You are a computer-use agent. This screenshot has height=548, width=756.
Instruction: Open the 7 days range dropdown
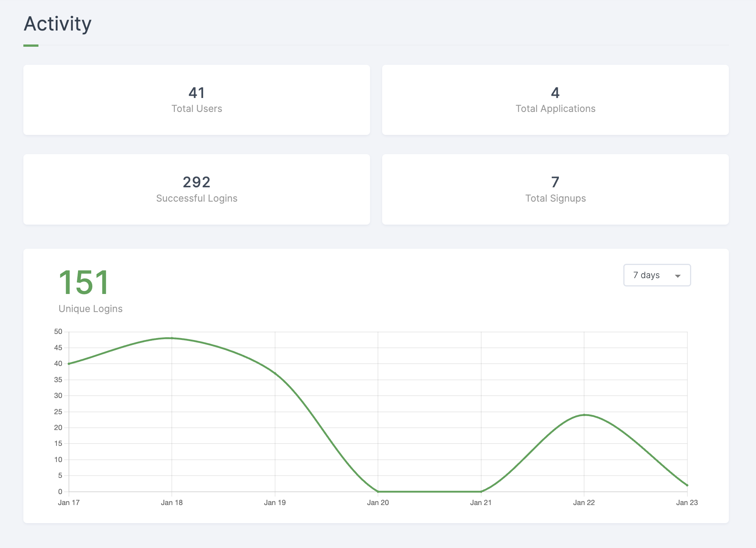pos(657,275)
